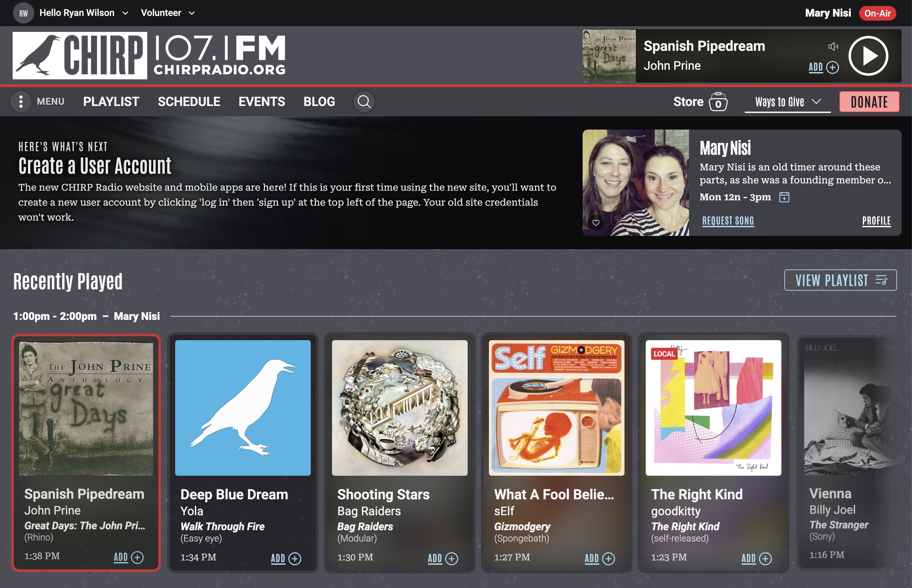Open Mary Nisi's PROFILE link
The height and width of the screenshot is (588, 912).
(x=876, y=221)
